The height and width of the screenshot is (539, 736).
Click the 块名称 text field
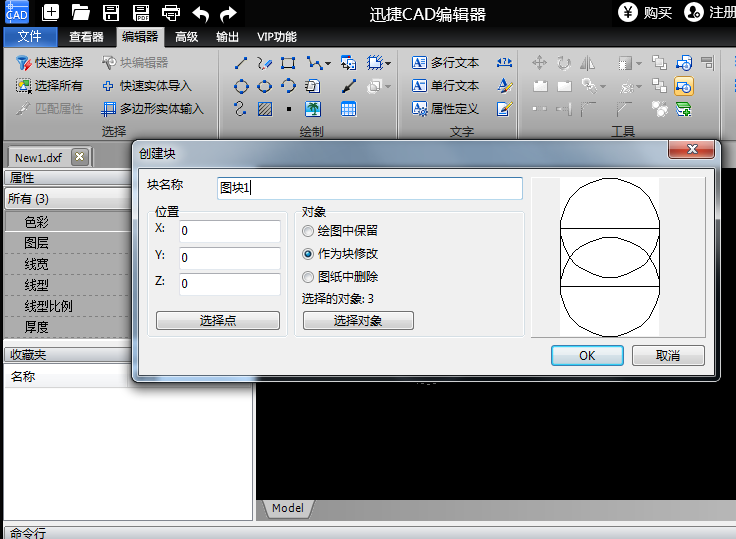point(369,188)
